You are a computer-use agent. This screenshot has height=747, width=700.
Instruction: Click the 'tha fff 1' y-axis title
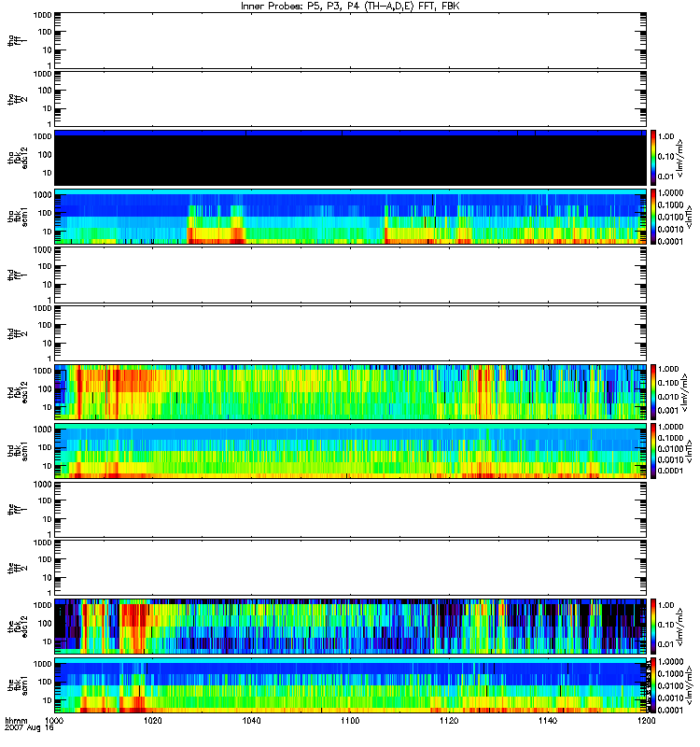[18, 40]
